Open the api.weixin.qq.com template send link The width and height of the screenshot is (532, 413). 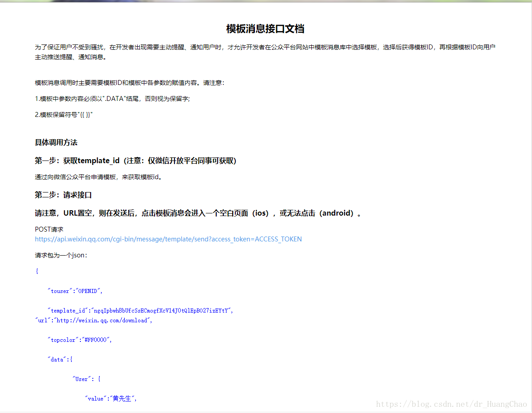pos(168,239)
